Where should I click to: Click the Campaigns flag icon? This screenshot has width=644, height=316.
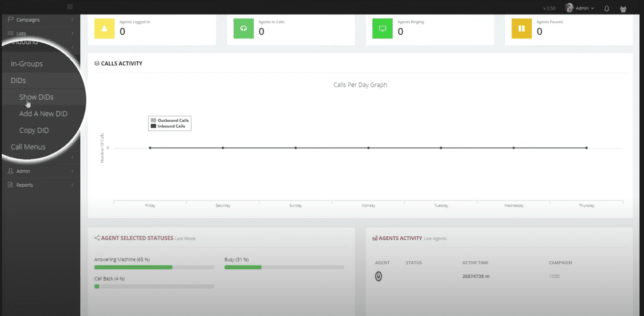tap(11, 19)
